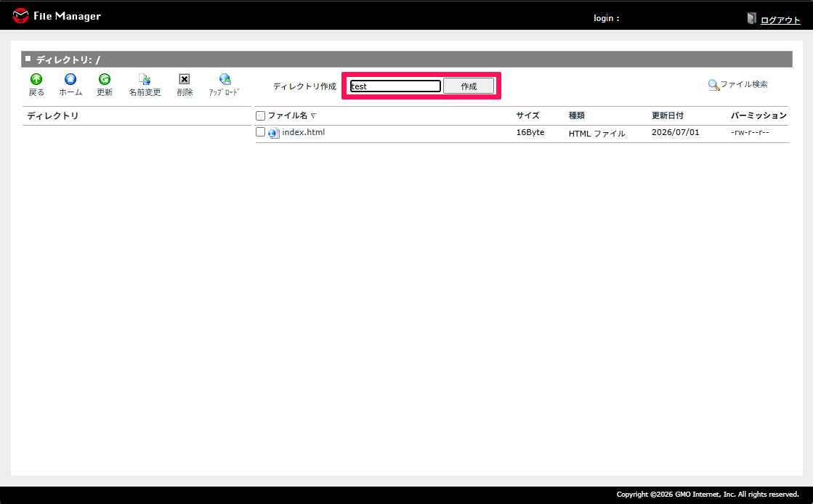Click the login : label

point(606,18)
